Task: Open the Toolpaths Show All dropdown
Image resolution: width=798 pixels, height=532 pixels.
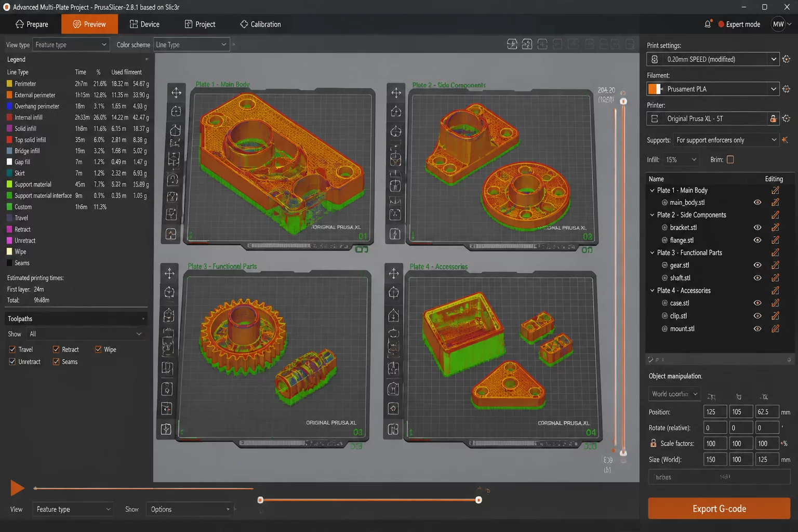Action: tap(86, 334)
